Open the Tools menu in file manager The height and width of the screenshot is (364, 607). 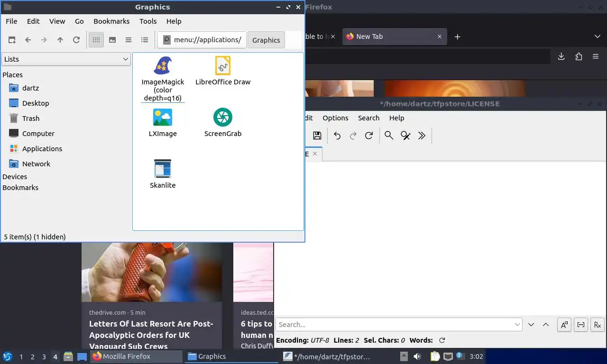(148, 21)
